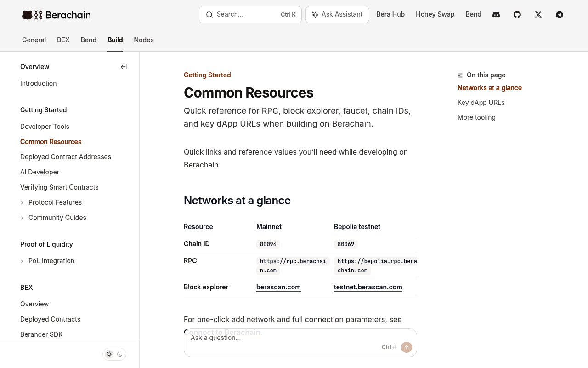Open the GitHub icon link
The width and height of the screenshot is (588, 368).
(x=517, y=15)
